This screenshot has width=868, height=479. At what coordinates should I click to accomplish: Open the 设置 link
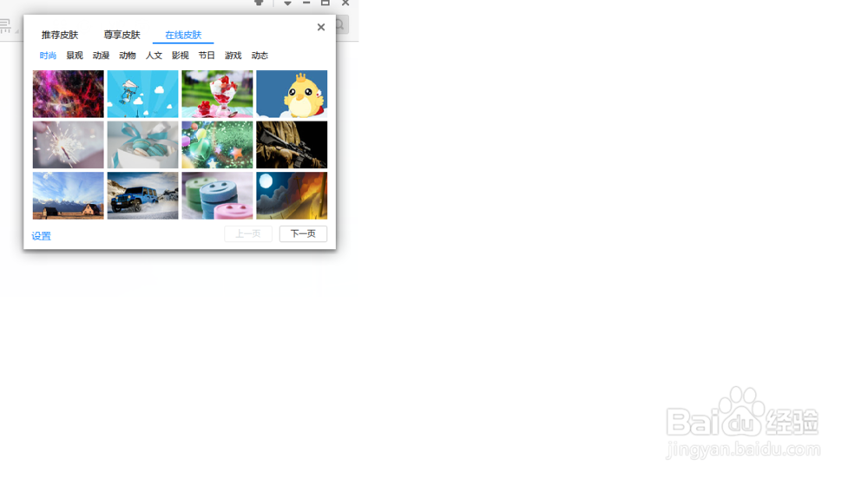click(x=41, y=236)
